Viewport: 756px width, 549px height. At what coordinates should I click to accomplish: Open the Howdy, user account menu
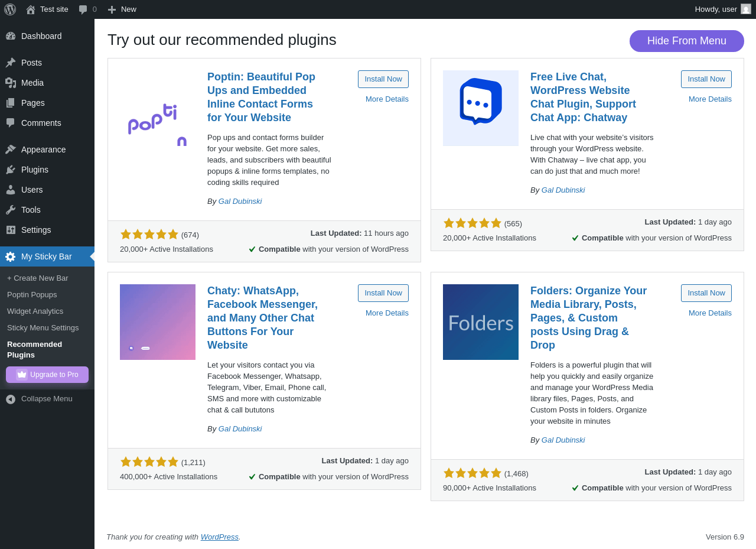point(716,9)
